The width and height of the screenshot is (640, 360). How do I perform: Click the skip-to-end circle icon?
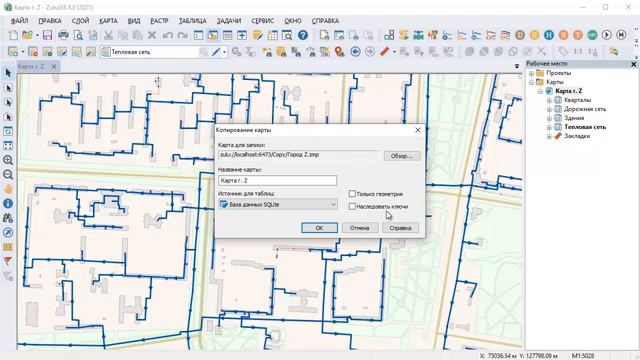(x=621, y=35)
